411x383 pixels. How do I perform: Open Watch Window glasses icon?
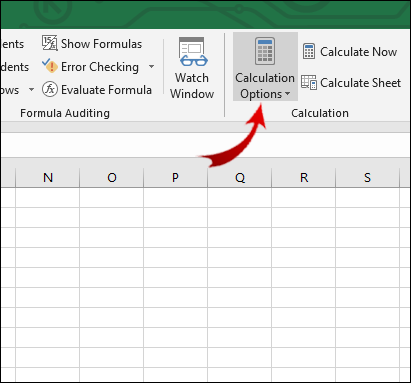tap(193, 52)
